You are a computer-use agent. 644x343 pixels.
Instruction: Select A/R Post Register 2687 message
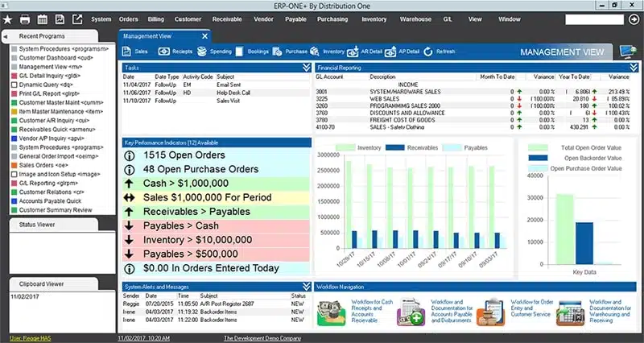pos(215,304)
